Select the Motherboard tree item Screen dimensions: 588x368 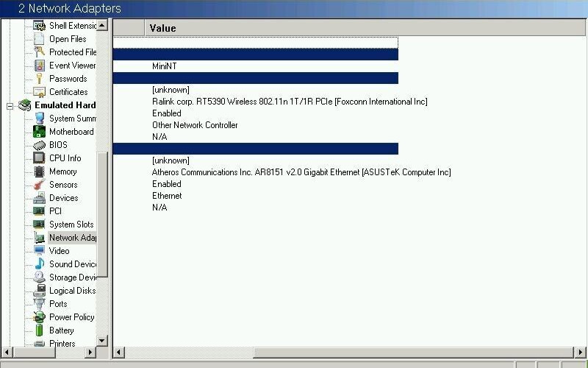click(71, 132)
